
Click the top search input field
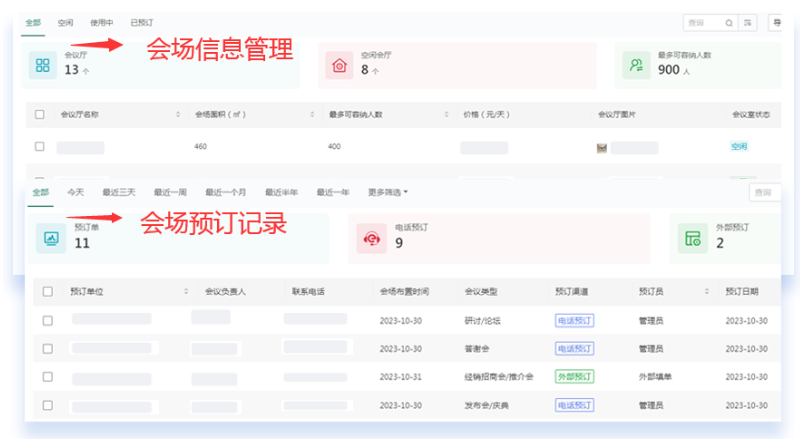(x=703, y=22)
